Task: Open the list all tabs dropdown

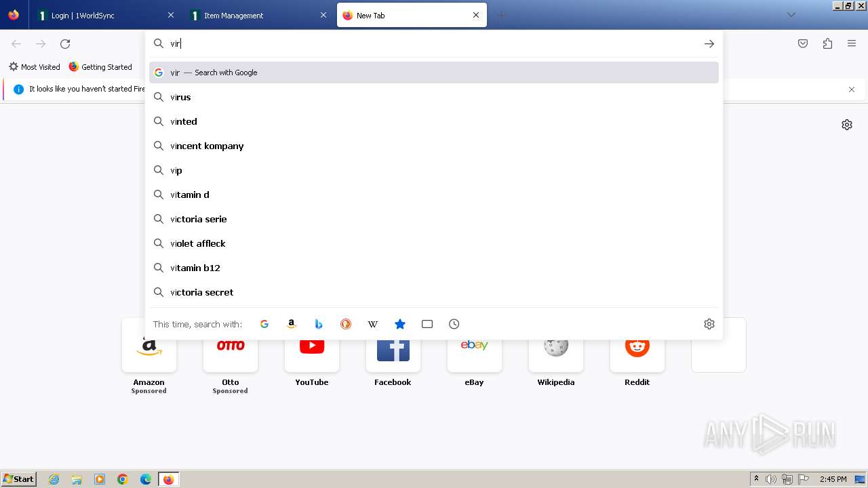Action: click(x=791, y=15)
